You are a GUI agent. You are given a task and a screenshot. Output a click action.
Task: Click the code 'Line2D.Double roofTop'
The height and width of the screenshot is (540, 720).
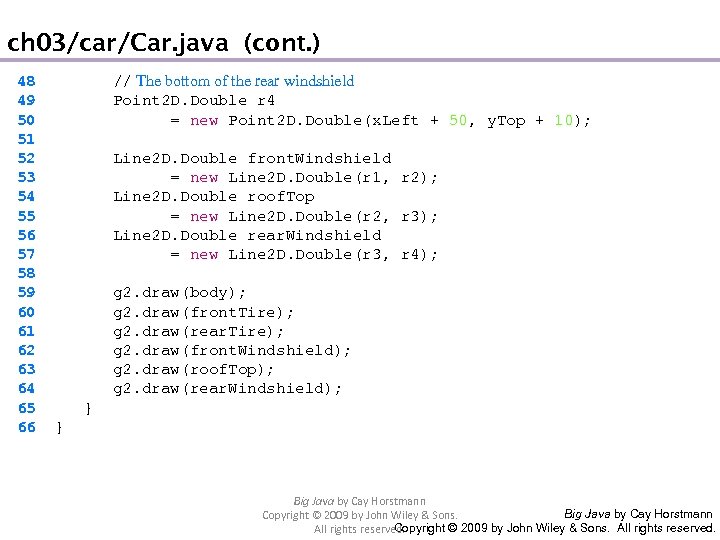[214, 197]
